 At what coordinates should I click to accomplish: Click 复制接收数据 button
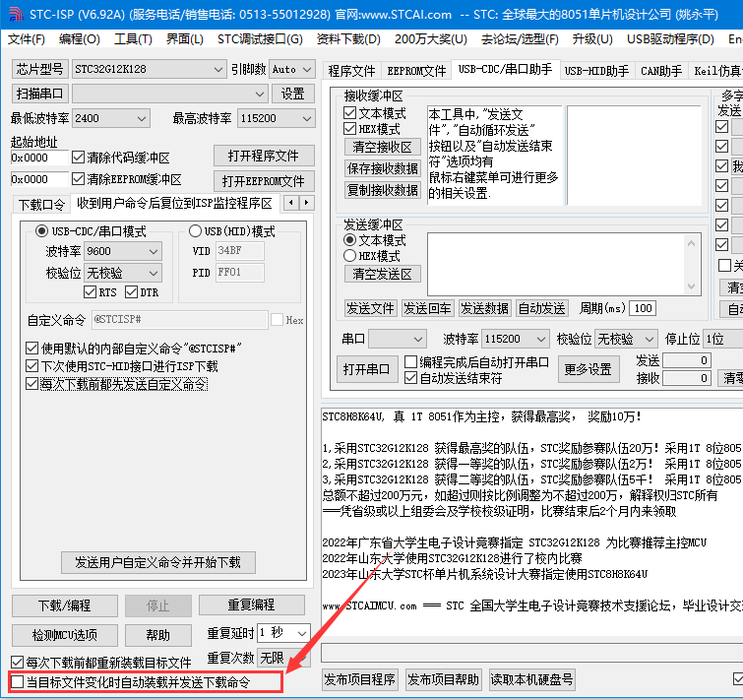tap(383, 190)
